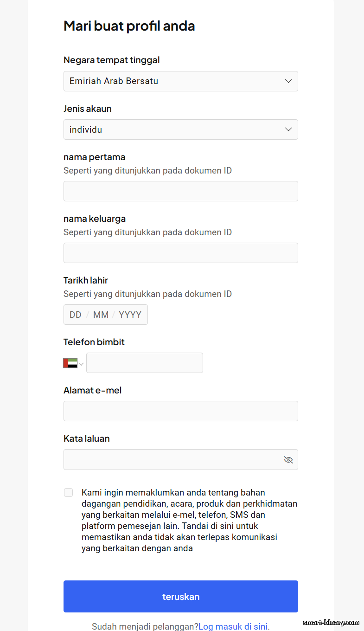364x631 pixels.
Task: Open Negara tempat tinggal dropdown
Action: 181,81
